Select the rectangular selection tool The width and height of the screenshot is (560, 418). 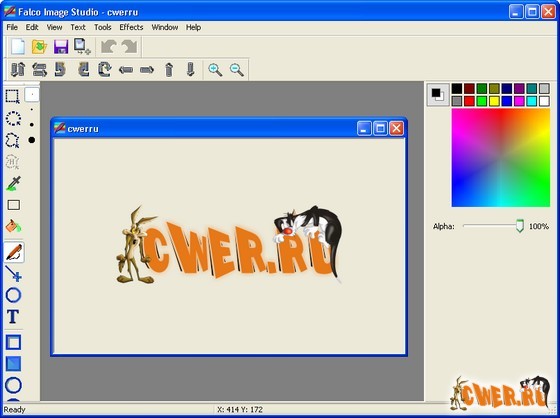click(13, 96)
